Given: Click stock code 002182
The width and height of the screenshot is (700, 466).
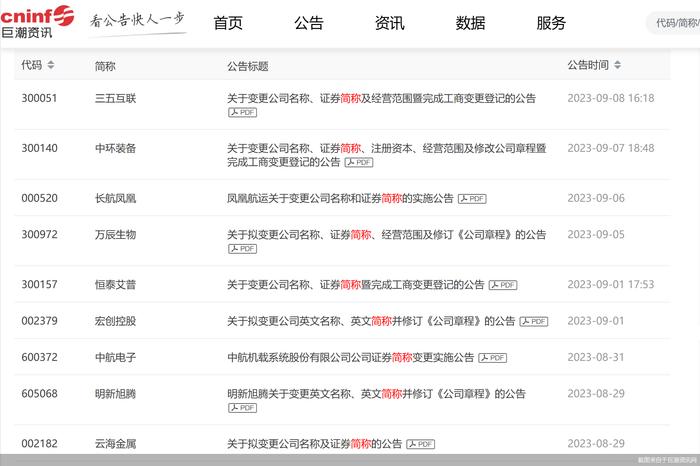Looking at the screenshot, I should 39,444.
